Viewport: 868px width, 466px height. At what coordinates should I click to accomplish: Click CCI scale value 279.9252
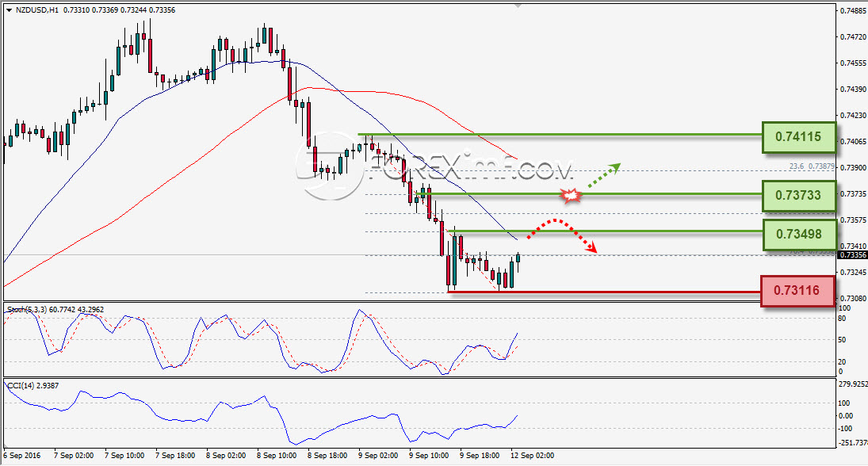click(853, 384)
